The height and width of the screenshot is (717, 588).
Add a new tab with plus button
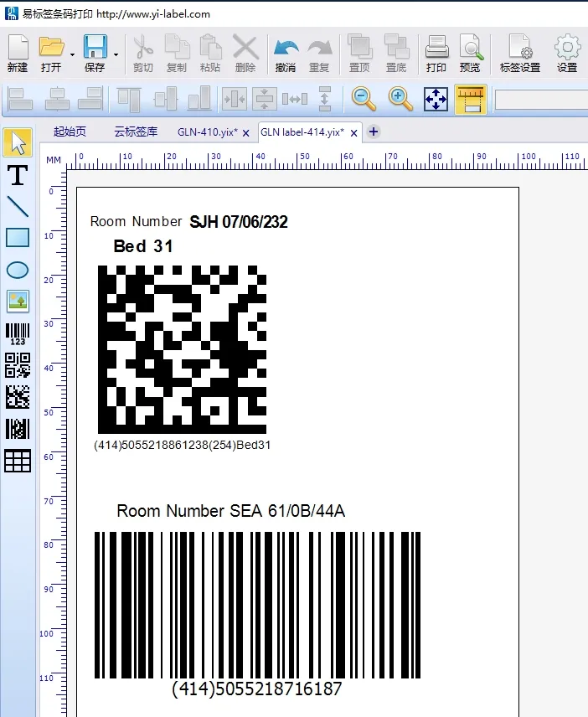pos(374,132)
